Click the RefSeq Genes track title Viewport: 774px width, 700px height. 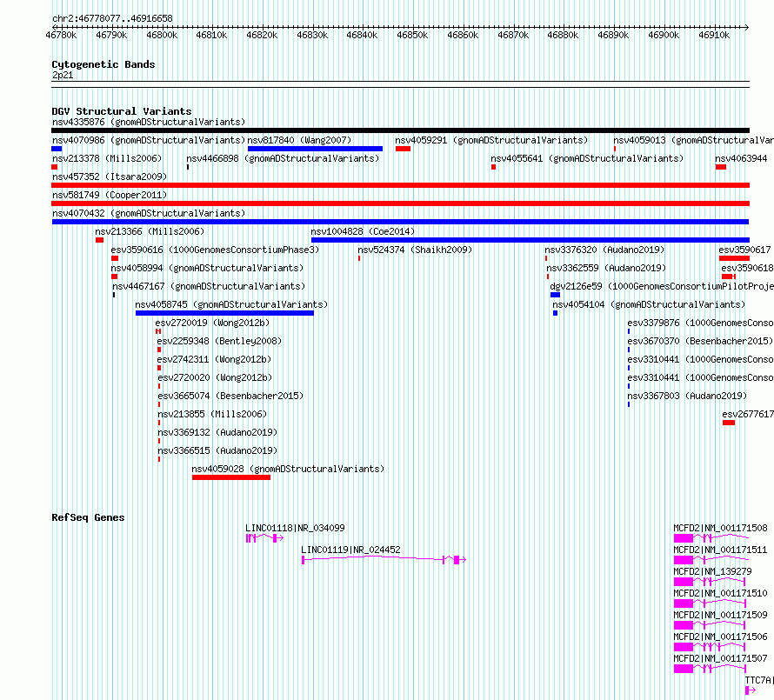(x=88, y=517)
